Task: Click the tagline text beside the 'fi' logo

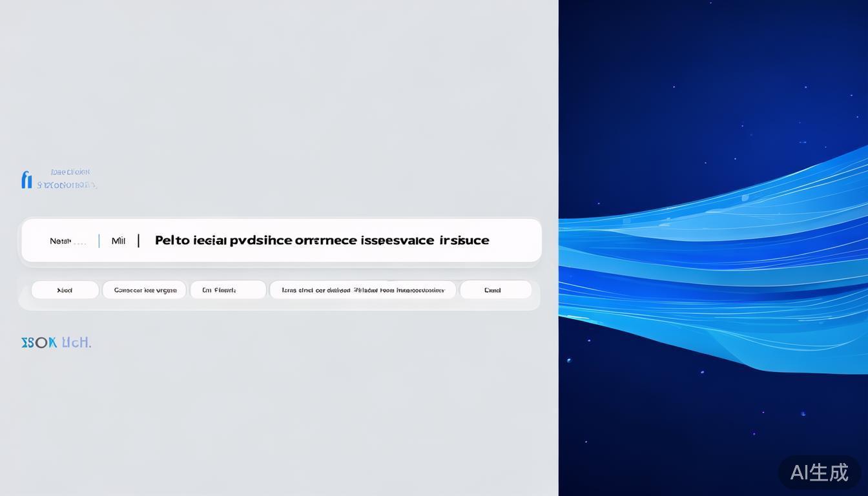Action: [70, 177]
